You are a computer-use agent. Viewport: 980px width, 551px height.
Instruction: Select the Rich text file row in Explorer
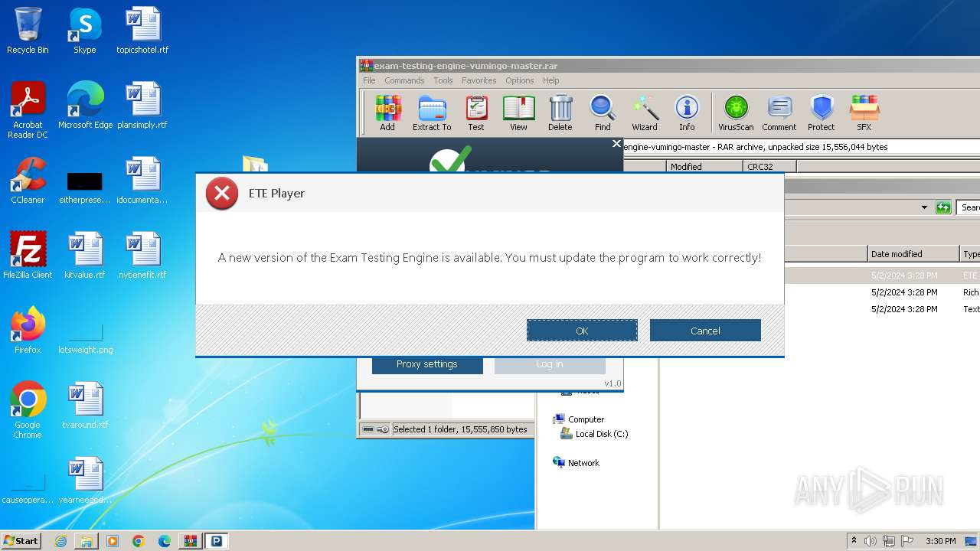(x=882, y=292)
